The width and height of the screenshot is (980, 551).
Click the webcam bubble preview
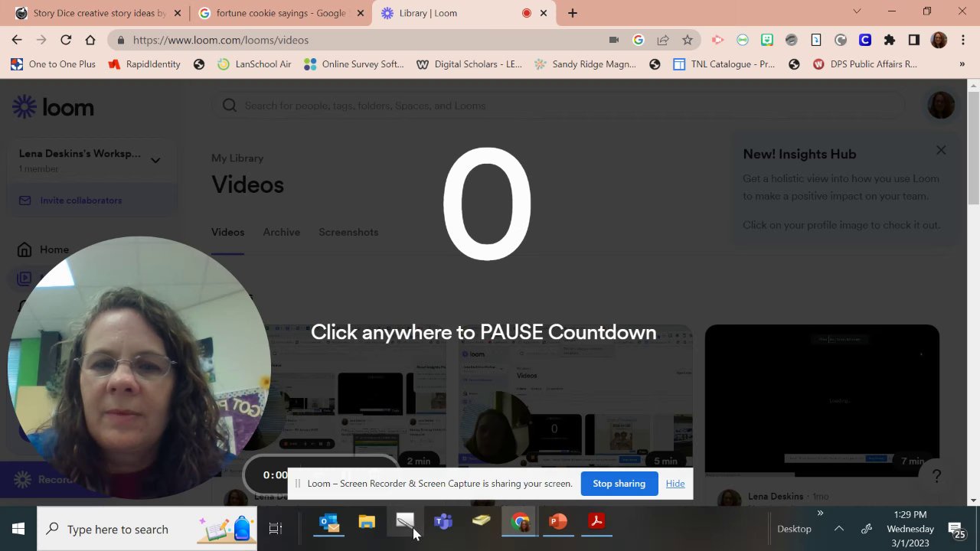click(139, 367)
